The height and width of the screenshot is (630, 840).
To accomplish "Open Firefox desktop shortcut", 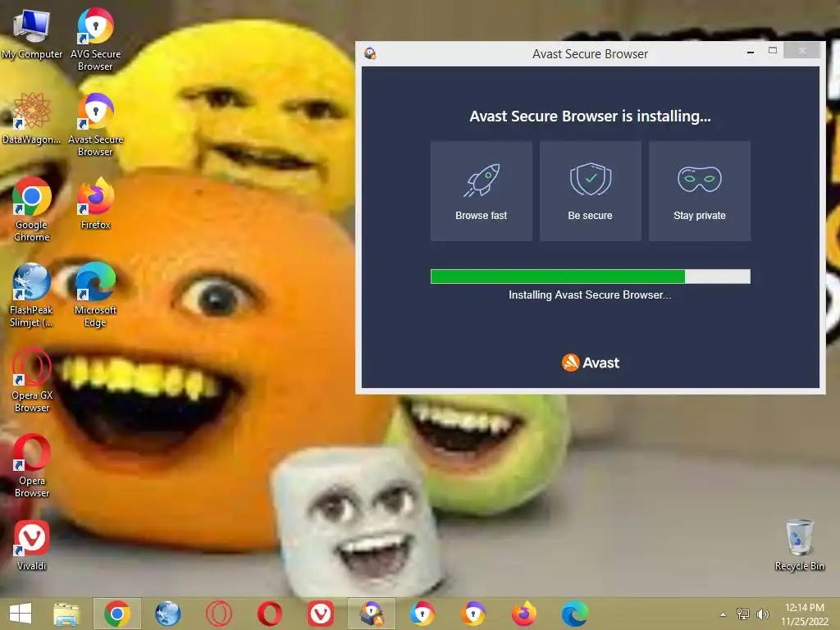I will point(95,203).
